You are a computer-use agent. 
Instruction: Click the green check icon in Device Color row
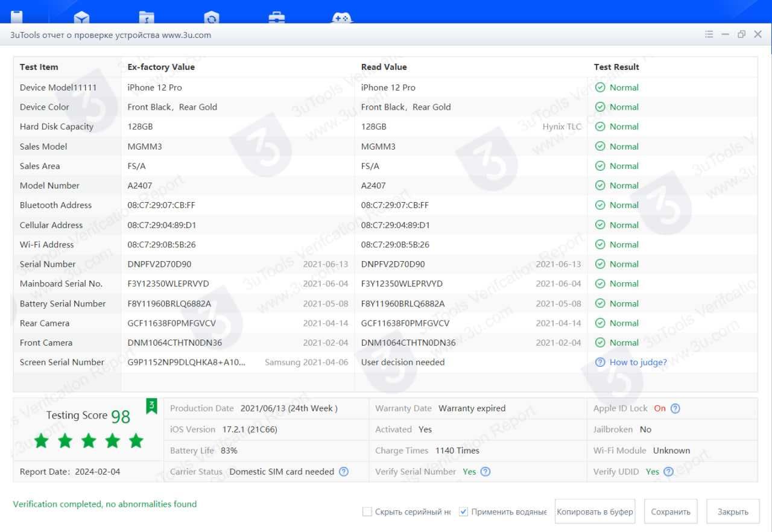(x=600, y=107)
